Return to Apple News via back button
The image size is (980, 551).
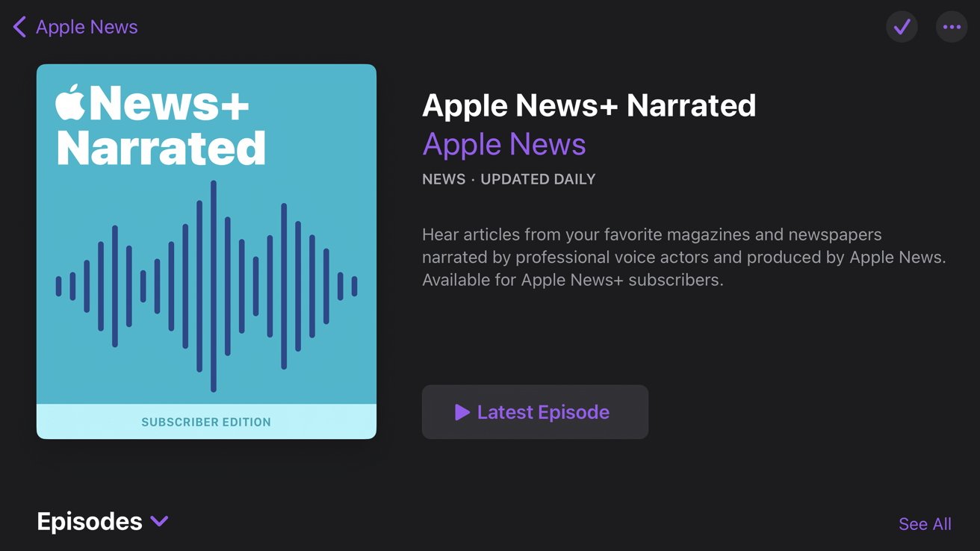(x=73, y=26)
